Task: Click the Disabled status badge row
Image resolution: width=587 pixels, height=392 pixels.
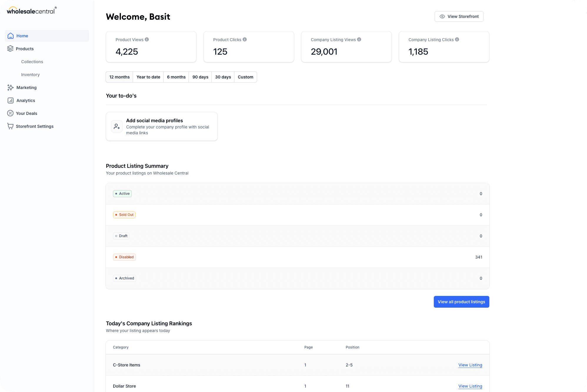Action: pos(124,257)
